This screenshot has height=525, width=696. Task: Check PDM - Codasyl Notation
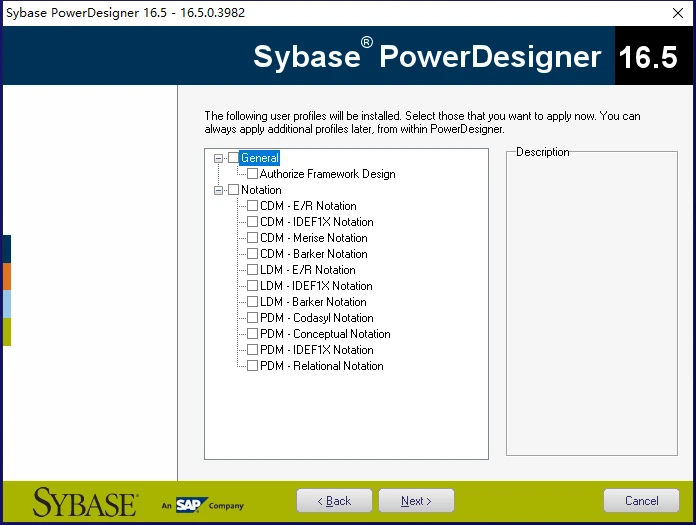(x=253, y=318)
